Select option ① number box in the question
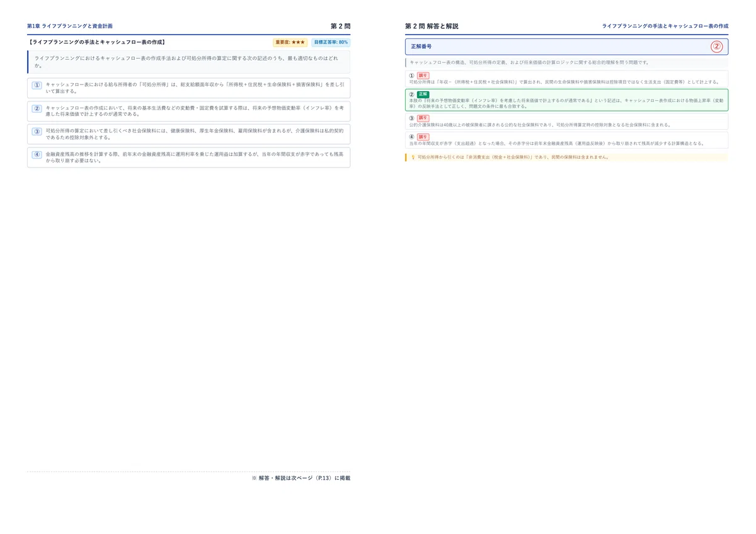The width and height of the screenshot is (756, 534). [x=37, y=85]
